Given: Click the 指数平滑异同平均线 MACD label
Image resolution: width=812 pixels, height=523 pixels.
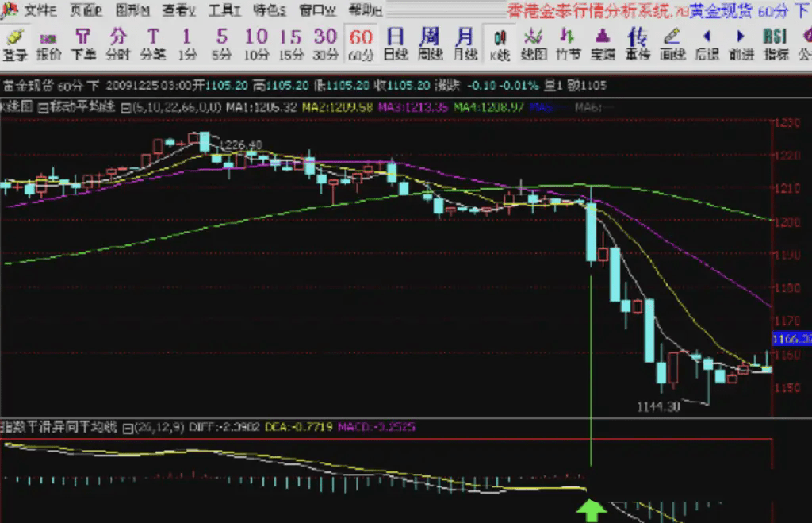Looking at the screenshot, I should pos(59,427).
